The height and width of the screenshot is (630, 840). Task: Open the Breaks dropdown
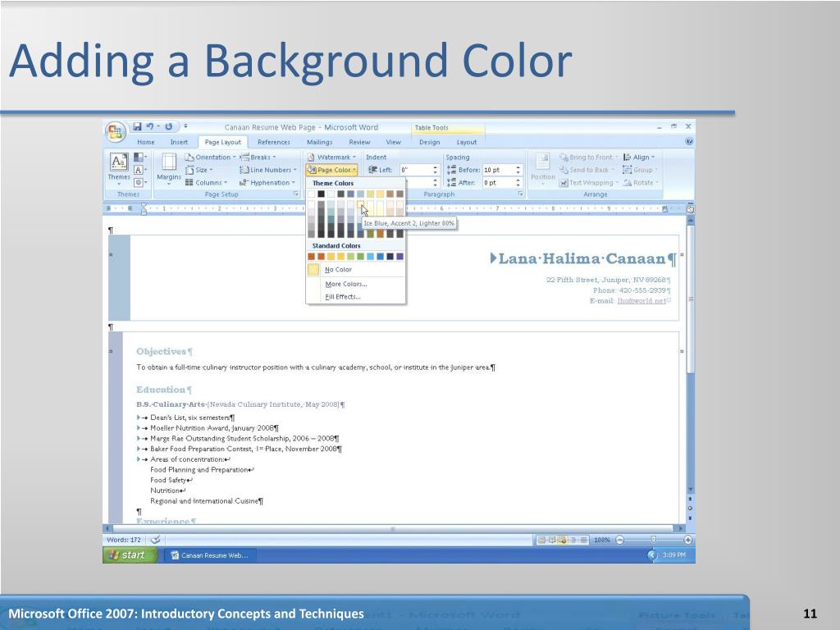click(258, 157)
